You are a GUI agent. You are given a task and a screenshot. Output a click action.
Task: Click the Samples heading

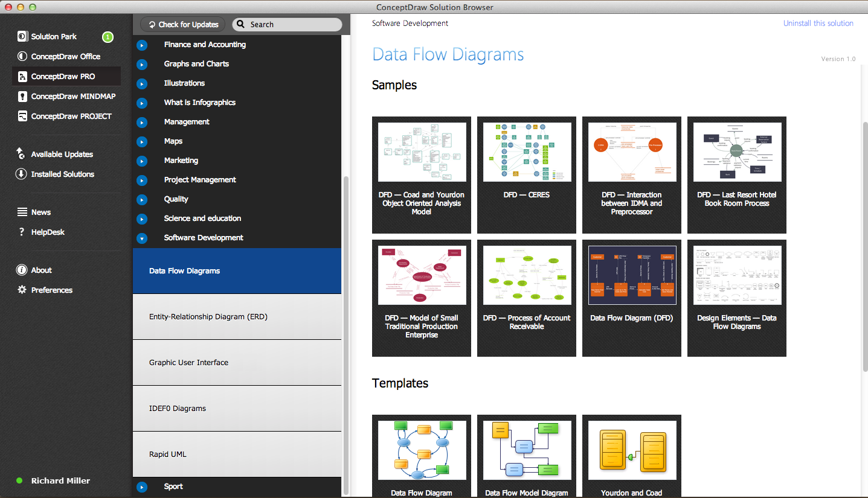point(394,85)
